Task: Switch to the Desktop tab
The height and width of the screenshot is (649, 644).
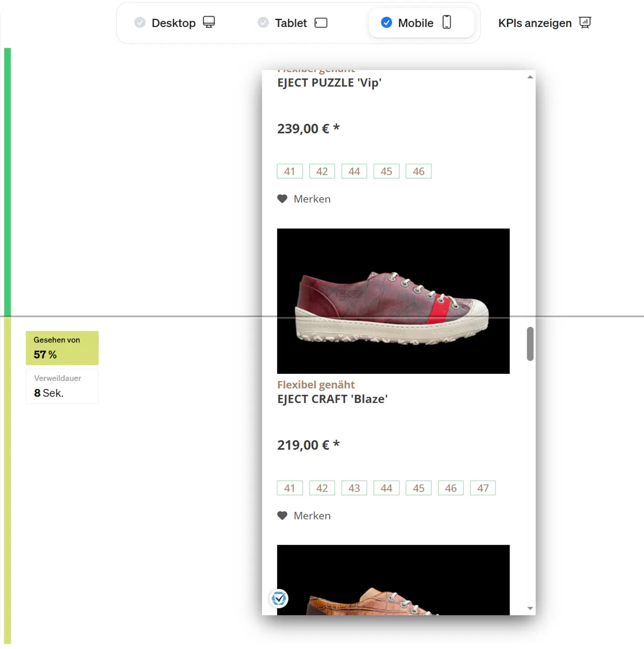Action: (x=174, y=23)
